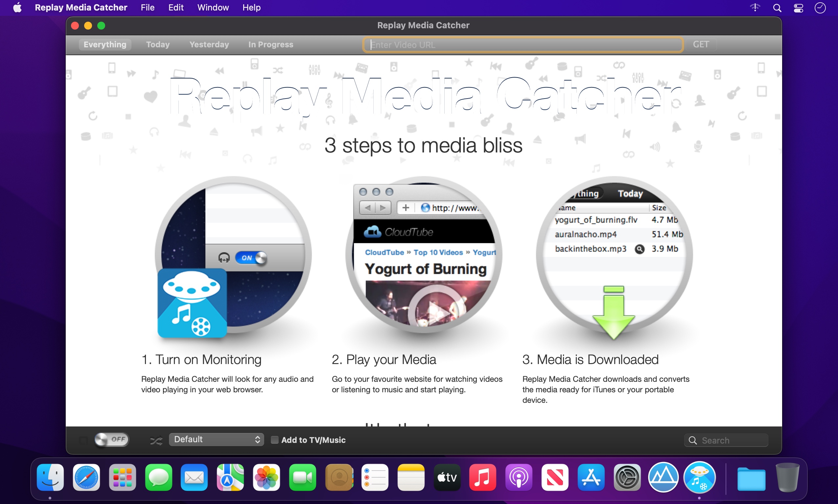Open Maps from the Dock
Viewport: 838px width, 504px height.
click(230, 477)
